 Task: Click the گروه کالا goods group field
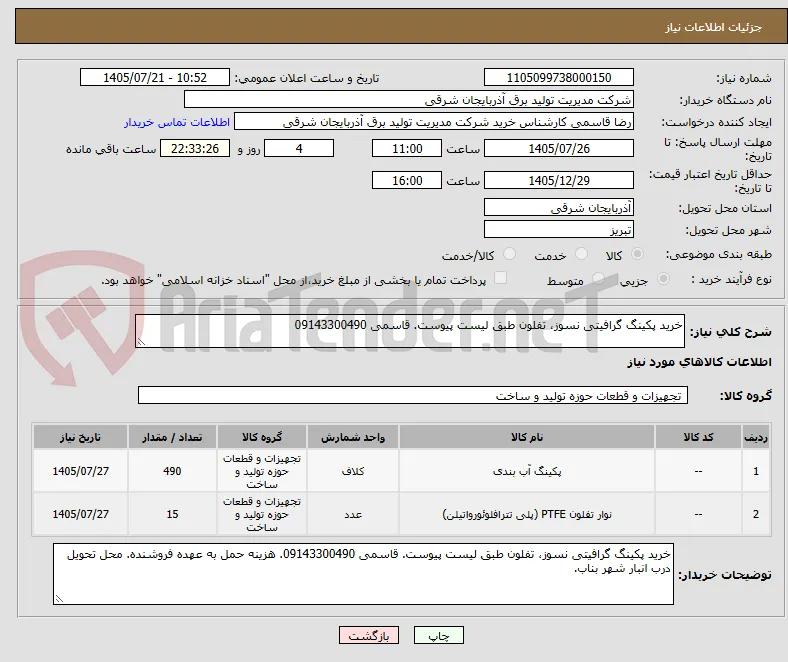pos(413,395)
